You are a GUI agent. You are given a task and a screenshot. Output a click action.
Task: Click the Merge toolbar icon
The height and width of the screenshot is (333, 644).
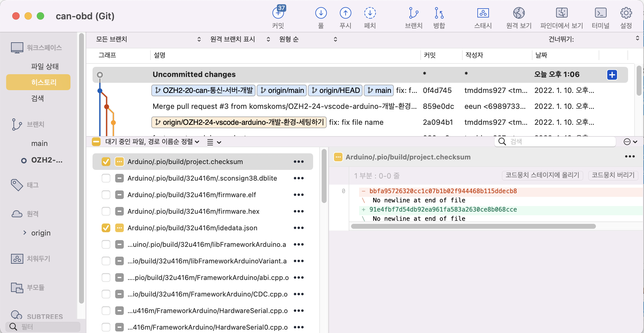click(439, 13)
